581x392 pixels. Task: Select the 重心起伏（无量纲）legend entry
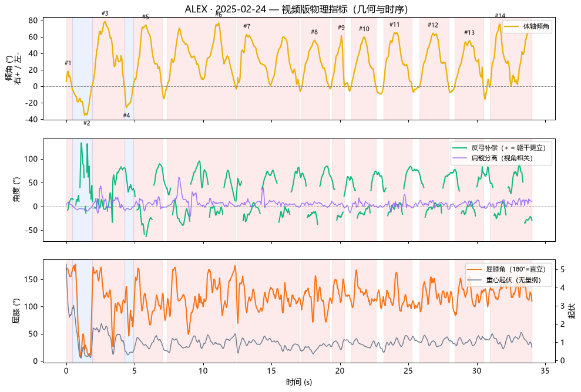[x=504, y=280]
